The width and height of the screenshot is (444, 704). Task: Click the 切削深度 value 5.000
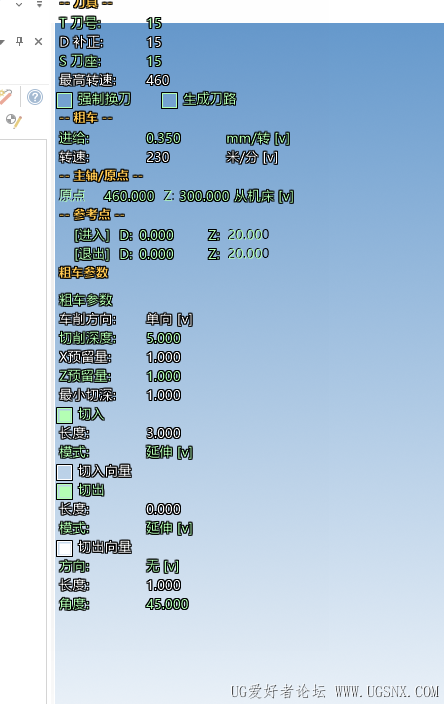163,338
